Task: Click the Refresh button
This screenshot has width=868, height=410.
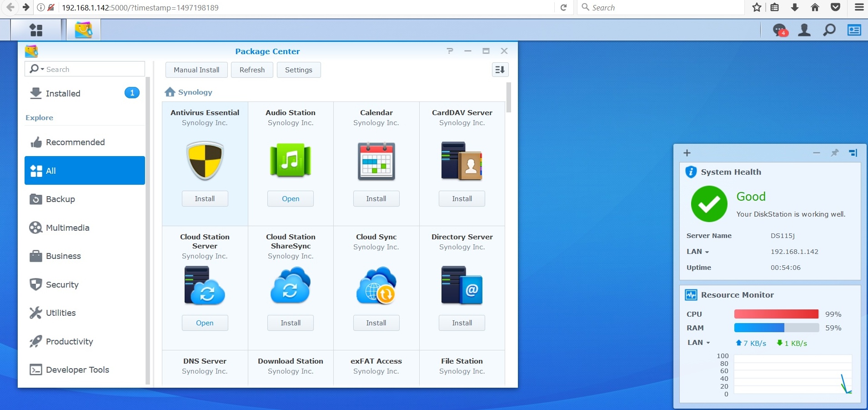Action: coord(252,70)
